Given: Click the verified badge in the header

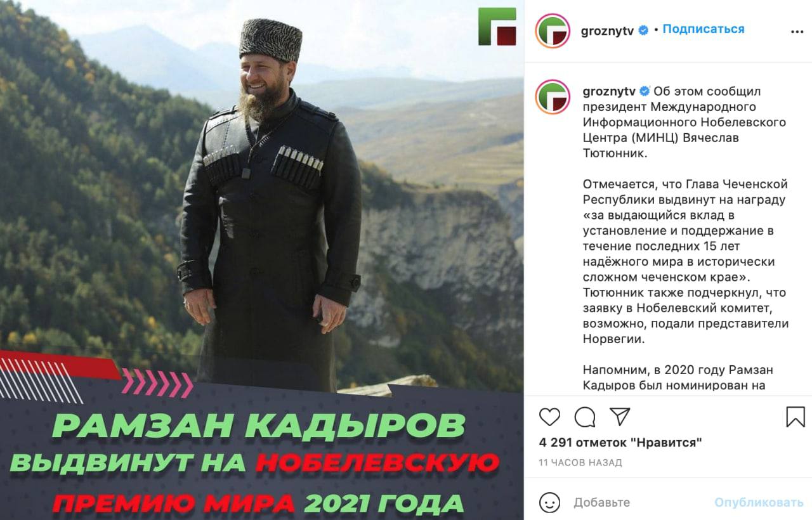Looking at the screenshot, I should (643, 30).
